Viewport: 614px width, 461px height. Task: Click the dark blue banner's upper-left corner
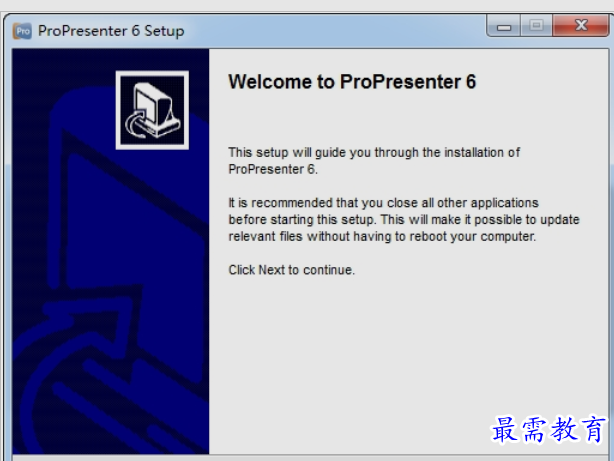click(x=31, y=63)
